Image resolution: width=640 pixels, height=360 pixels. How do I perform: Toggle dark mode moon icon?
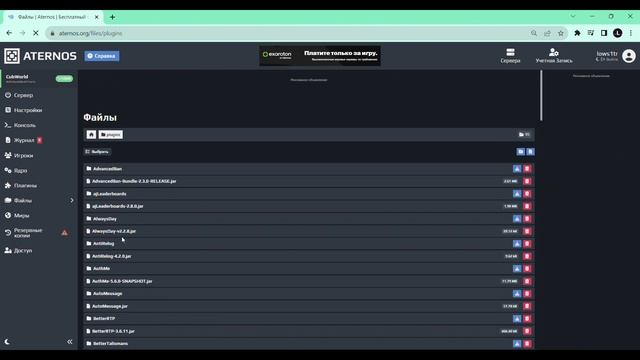7,342
